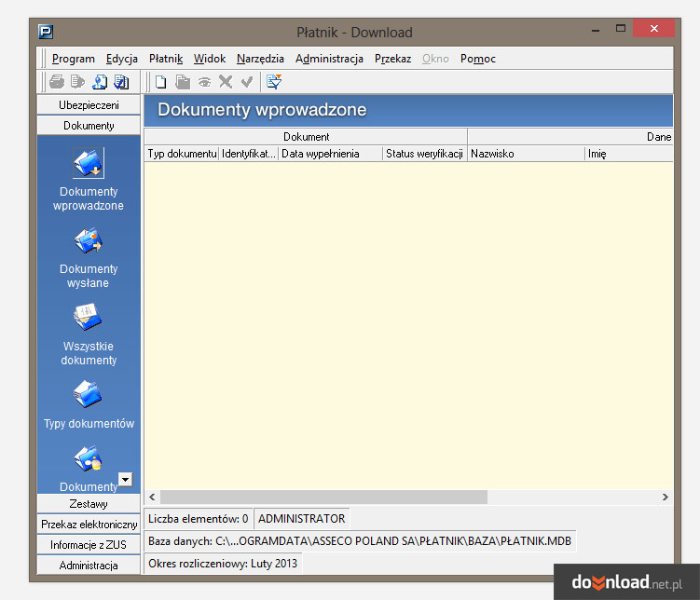
Task: Click the delete X toolbar icon
Action: coord(226,82)
